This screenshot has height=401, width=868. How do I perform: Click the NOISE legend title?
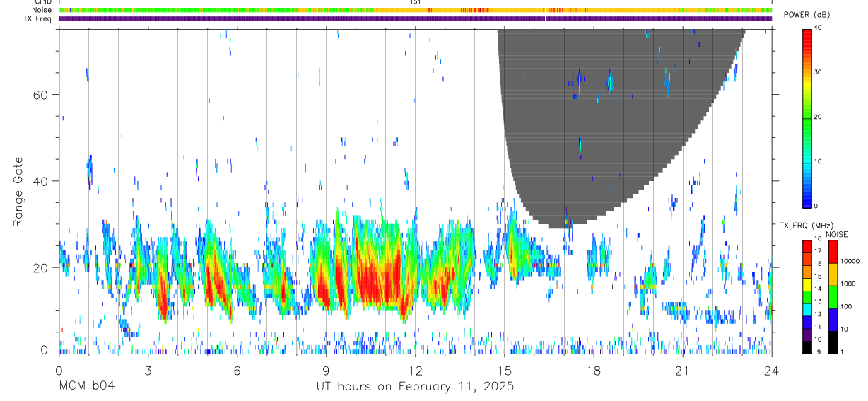click(x=837, y=235)
